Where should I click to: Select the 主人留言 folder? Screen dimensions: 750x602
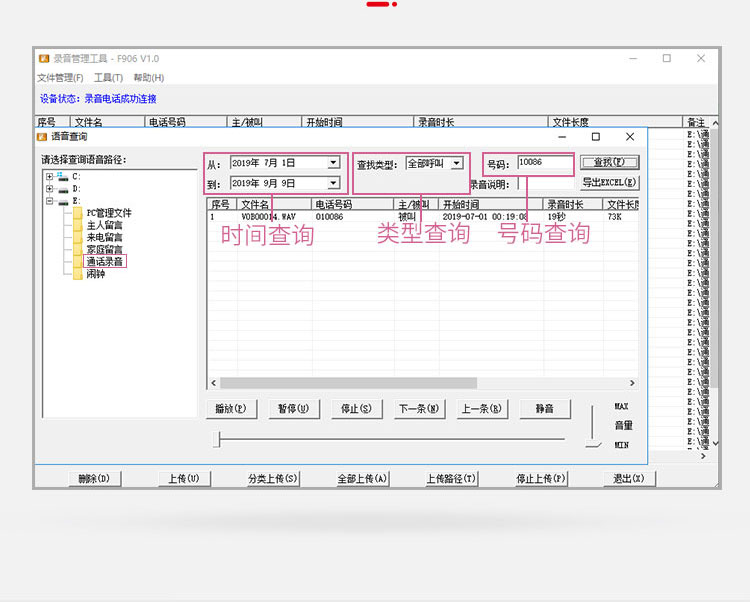[x=103, y=225]
